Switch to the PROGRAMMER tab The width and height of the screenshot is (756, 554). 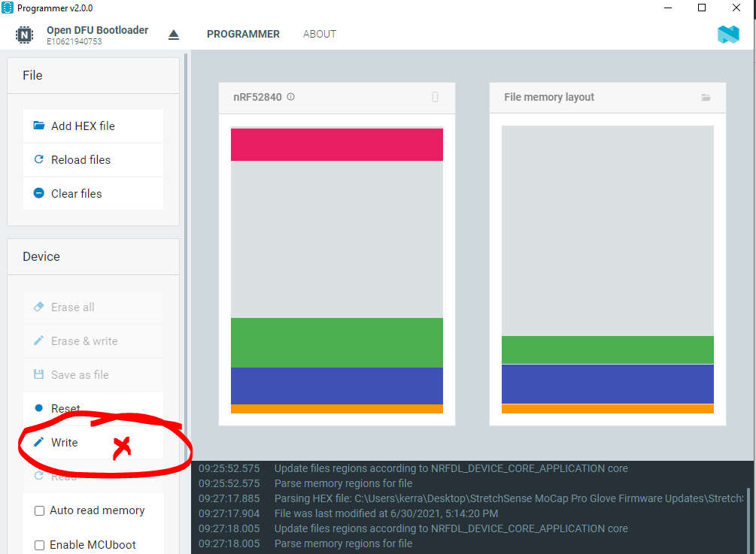(x=243, y=35)
